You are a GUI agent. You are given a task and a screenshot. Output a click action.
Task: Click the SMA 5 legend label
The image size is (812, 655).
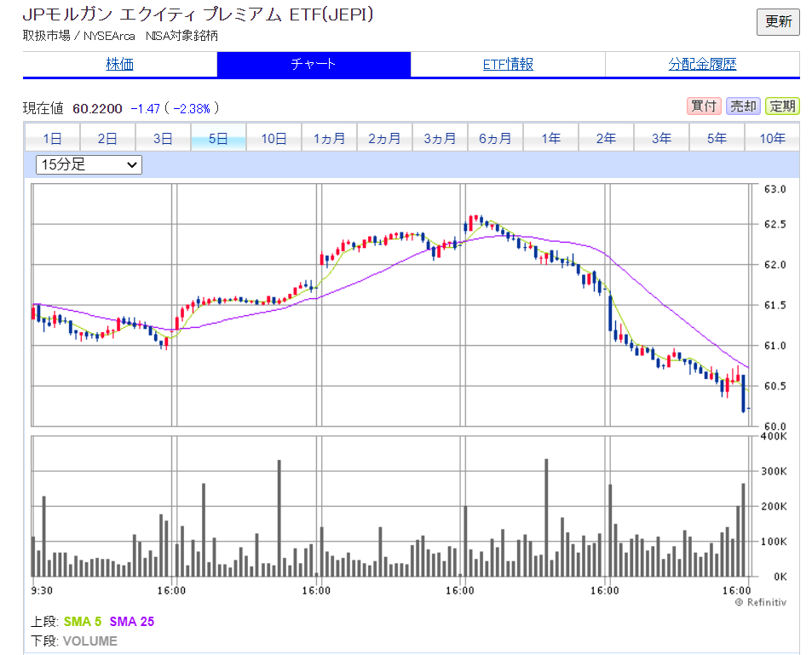click(83, 621)
